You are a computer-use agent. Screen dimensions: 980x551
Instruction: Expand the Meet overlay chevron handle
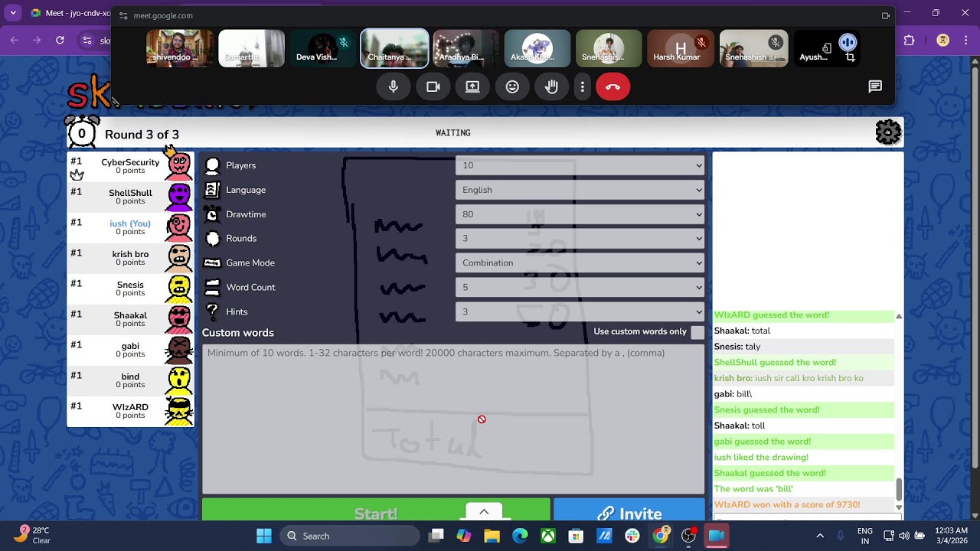click(484, 512)
